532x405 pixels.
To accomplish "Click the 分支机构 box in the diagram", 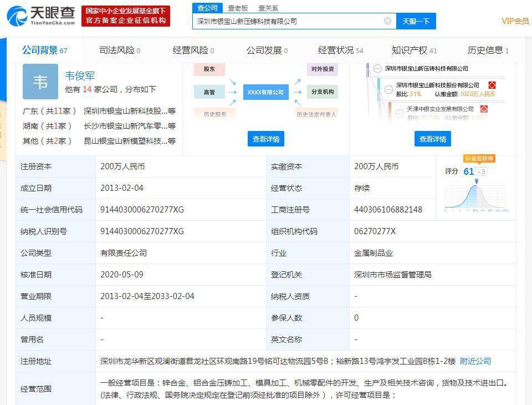I will click(x=323, y=92).
